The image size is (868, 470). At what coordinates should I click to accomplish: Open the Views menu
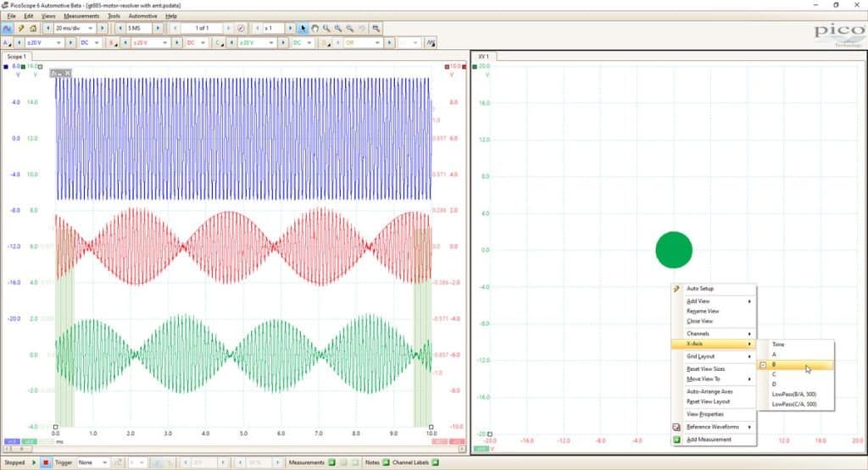click(x=48, y=16)
